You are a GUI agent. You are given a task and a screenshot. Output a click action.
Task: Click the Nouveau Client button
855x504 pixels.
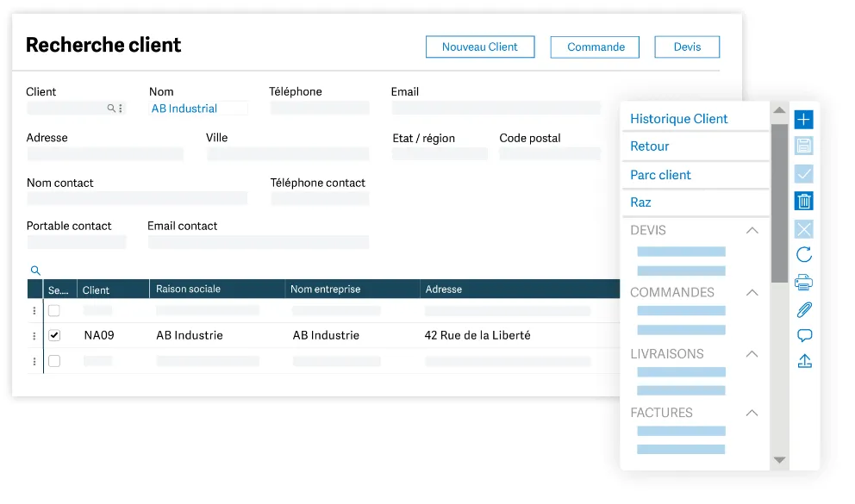coord(480,47)
